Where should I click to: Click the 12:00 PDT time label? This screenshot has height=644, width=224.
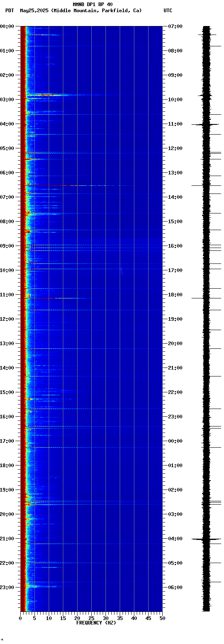[x=7, y=319]
